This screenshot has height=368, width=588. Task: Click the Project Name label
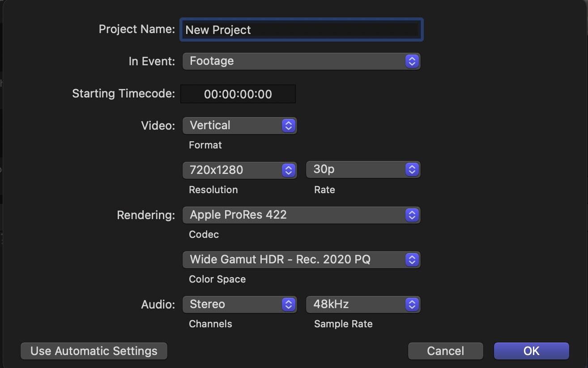click(x=137, y=30)
